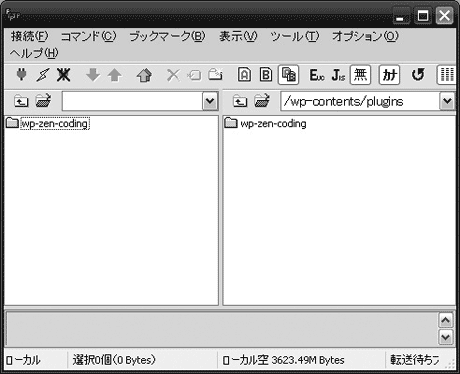Click the ローカル status bar label
Screen dimensions: 460x374
[x=23, y=360]
